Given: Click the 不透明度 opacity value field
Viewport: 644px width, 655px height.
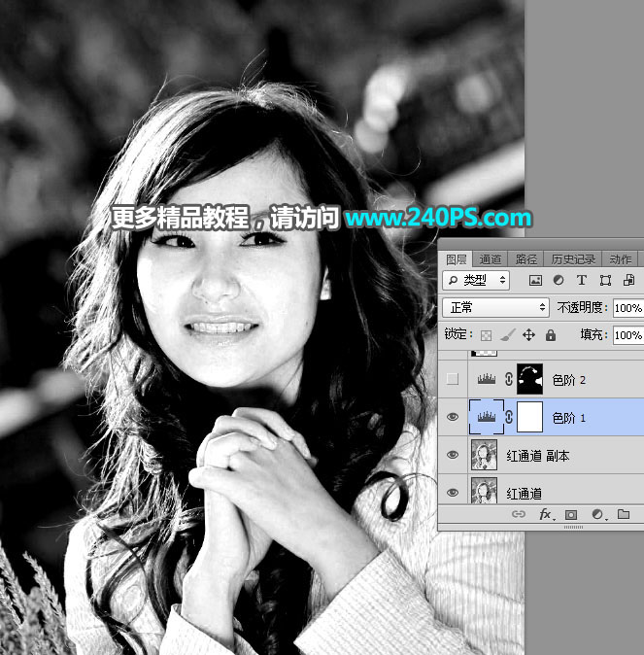Looking at the screenshot, I should pyautogui.click(x=627, y=307).
